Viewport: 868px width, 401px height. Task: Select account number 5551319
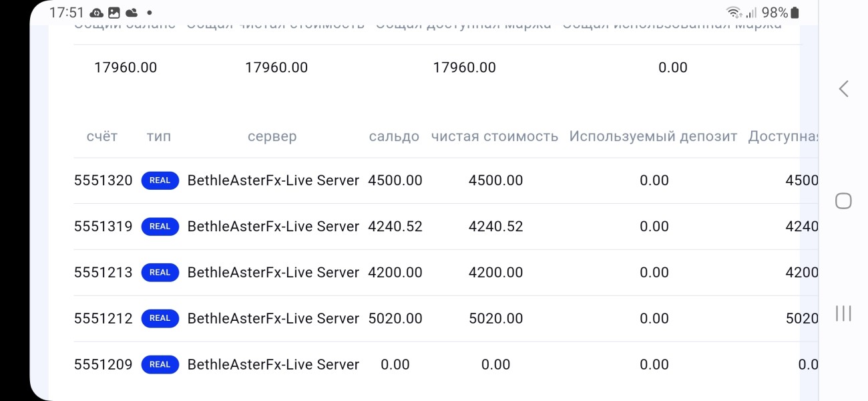coord(103,227)
